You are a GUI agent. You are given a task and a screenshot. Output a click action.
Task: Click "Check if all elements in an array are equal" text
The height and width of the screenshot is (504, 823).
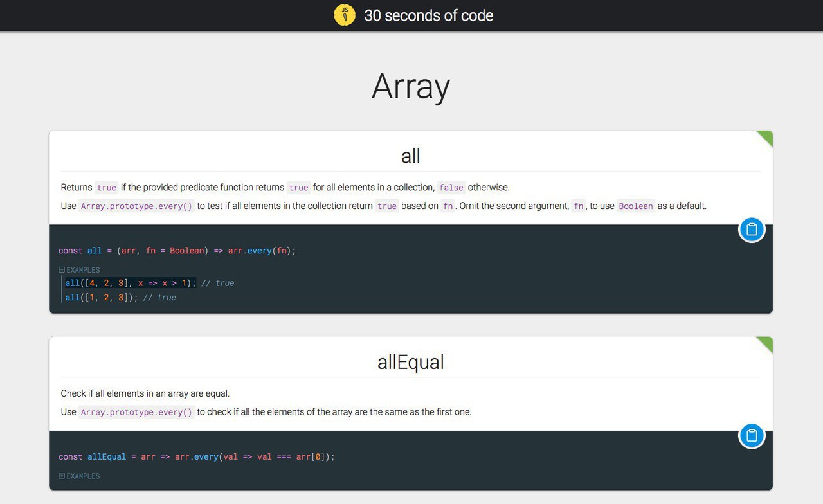pyautogui.click(x=145, y=393)
